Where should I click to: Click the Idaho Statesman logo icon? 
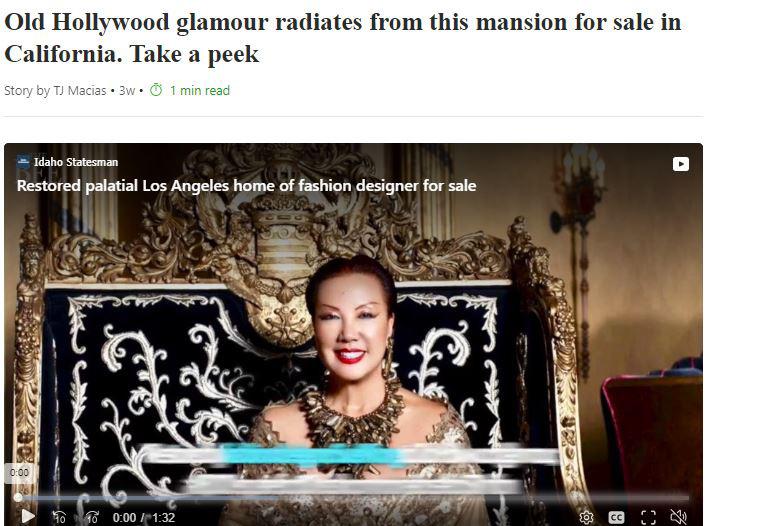pos(23,162)
